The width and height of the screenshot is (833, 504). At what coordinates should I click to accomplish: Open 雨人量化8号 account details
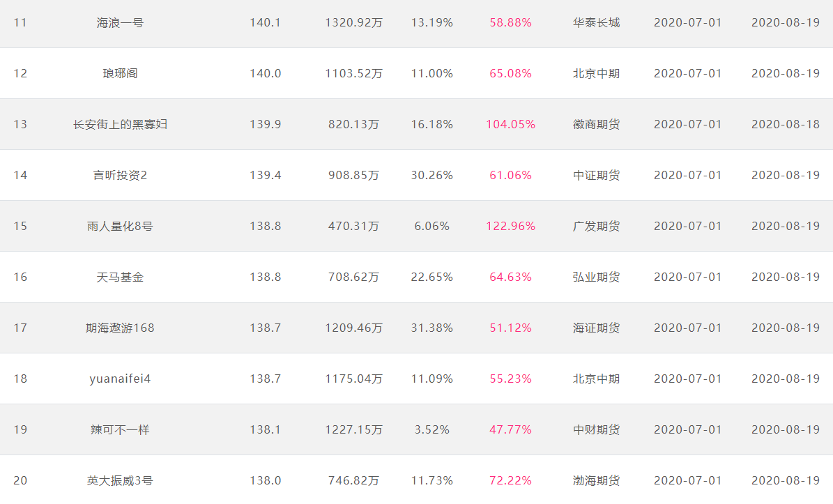(120, 227)
